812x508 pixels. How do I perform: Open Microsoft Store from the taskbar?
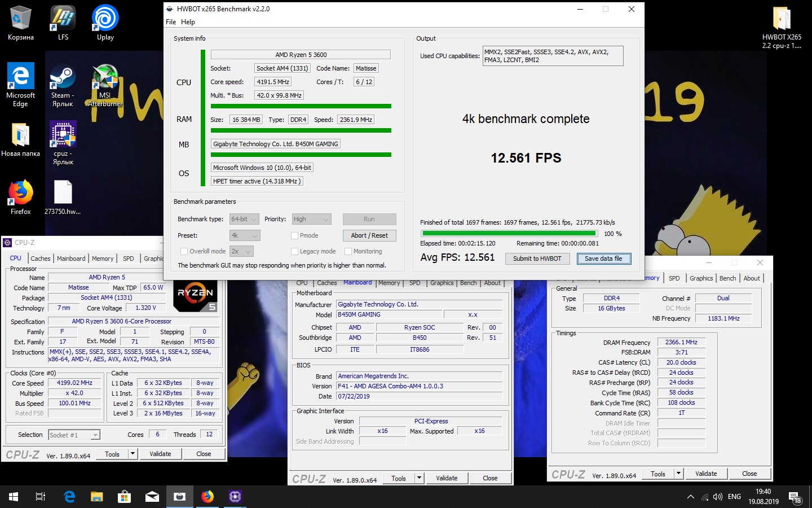click(x=124, y=497)
